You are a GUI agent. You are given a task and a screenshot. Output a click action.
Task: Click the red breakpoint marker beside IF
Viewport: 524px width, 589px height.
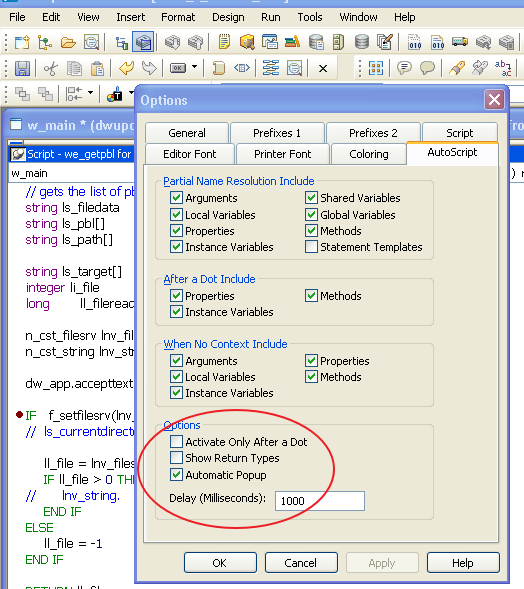coord(20,415)
